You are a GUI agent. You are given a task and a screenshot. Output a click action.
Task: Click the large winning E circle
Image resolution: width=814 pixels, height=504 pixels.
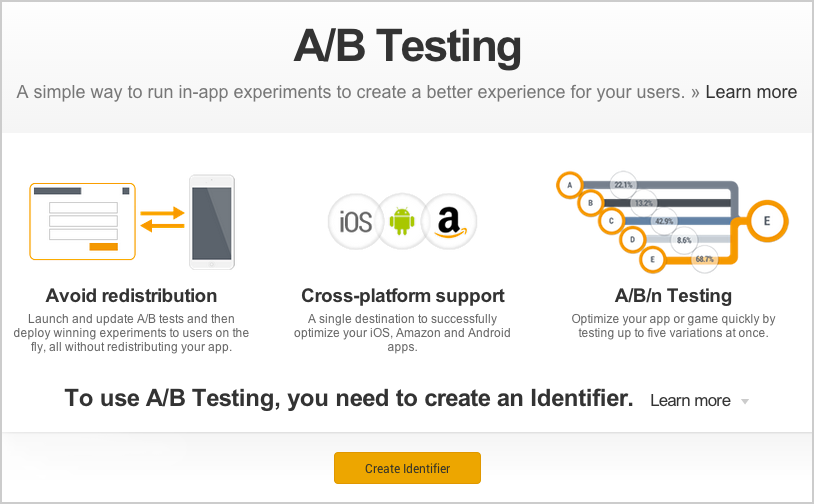[x=767, y=221]
